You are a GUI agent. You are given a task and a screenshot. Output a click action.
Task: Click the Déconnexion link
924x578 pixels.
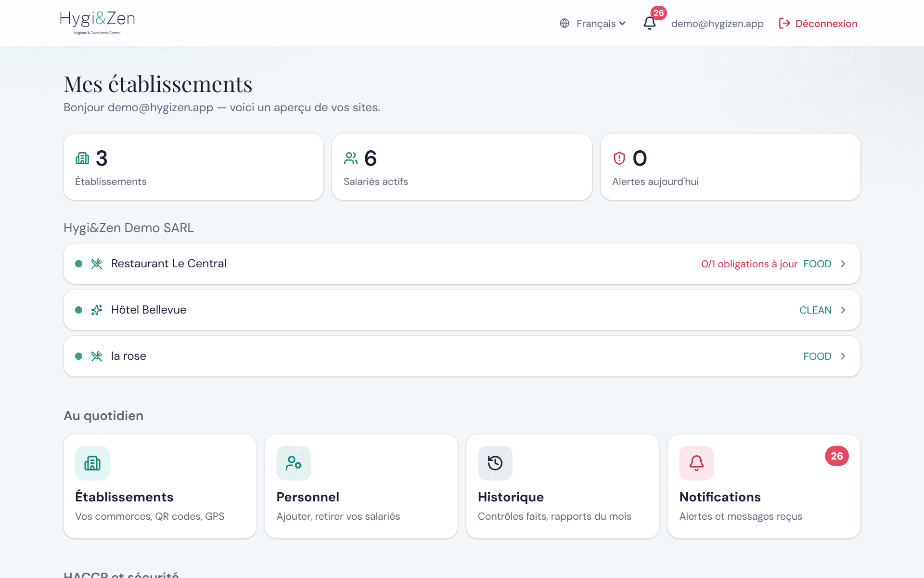point(818,23)
